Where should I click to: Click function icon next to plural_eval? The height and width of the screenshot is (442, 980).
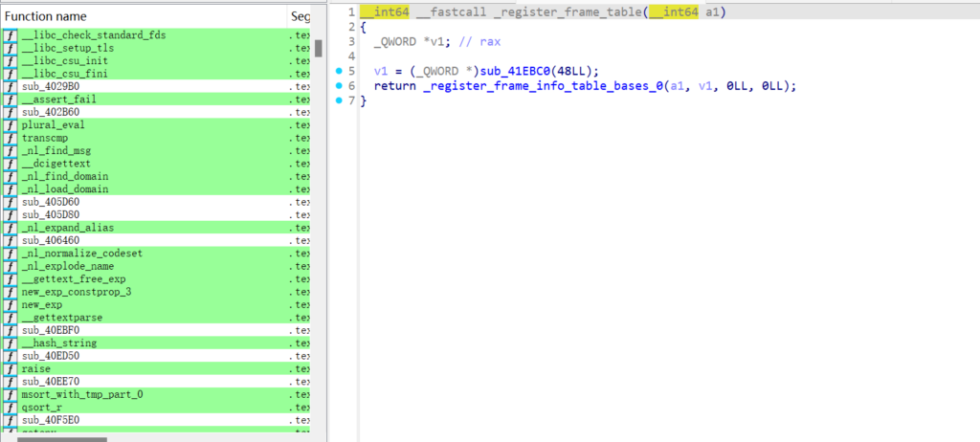(11, 125)
